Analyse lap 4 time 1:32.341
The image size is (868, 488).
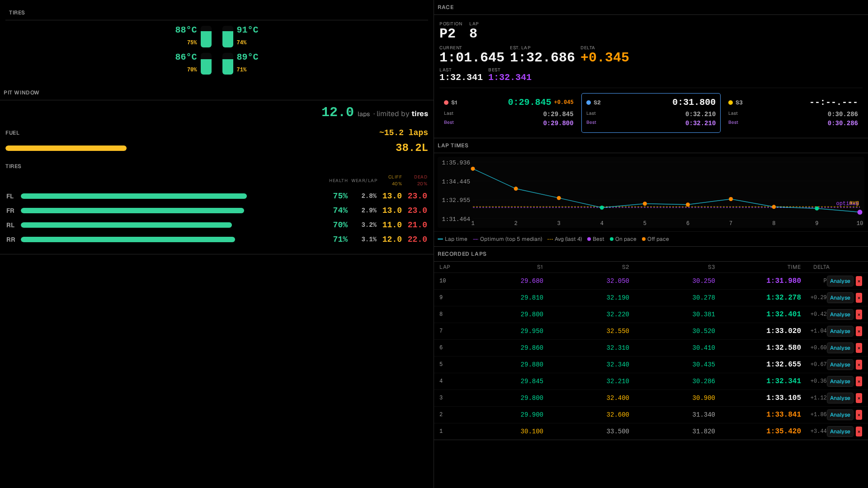pos(840,381)
